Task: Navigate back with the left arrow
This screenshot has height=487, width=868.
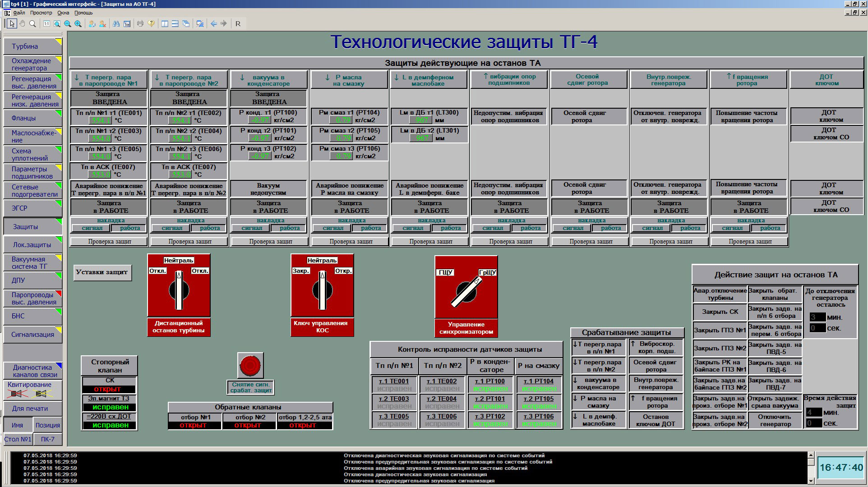Action: point(214,23)
